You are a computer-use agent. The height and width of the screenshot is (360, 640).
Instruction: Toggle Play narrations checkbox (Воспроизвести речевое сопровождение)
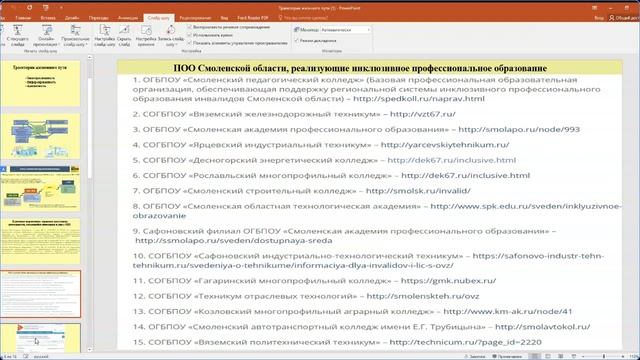click(189, 27)
